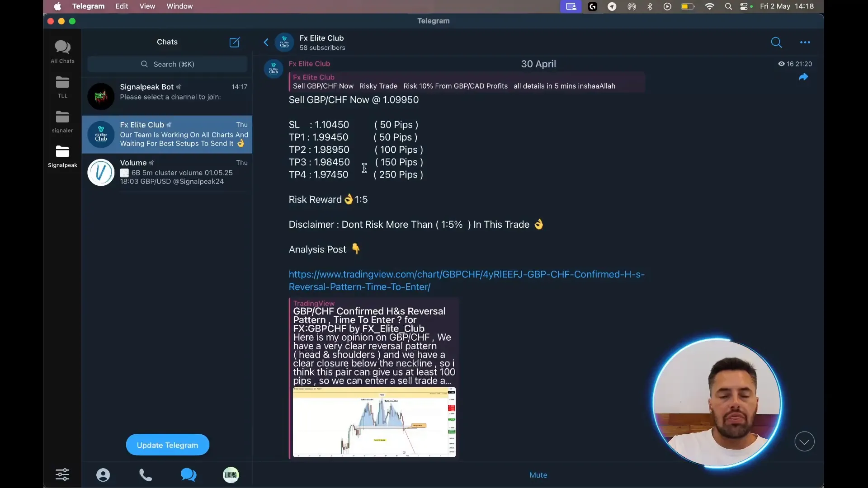Open the TradingView GBPCHF chart link

click(x=467, y=281)
